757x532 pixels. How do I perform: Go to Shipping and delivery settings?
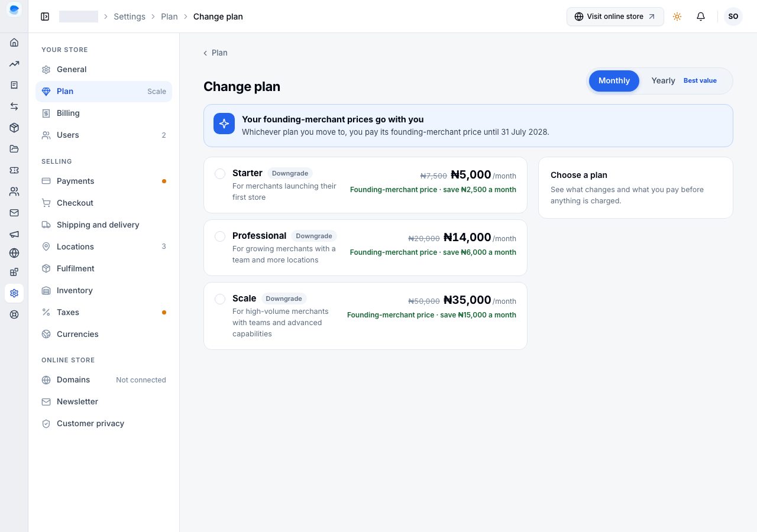coord(104,225)
